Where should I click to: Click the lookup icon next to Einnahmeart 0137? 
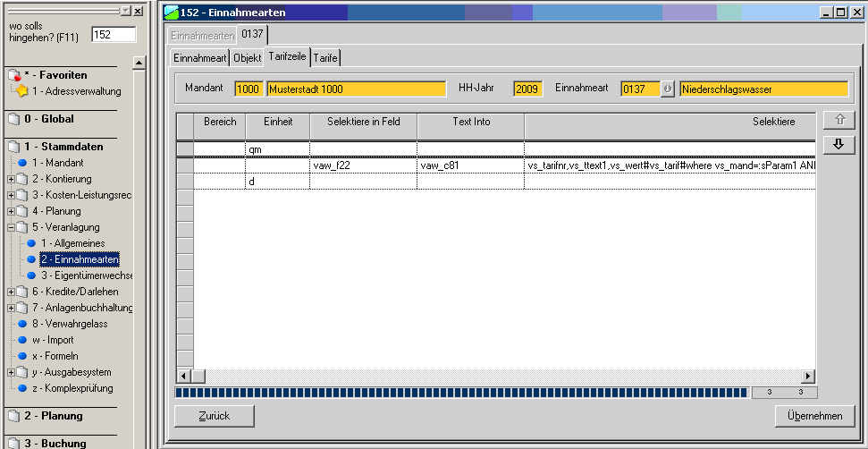tap(667, 89)
